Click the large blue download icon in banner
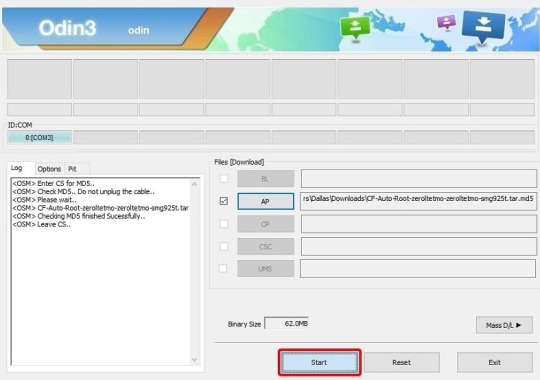This screenshot has height=380, width=540. click(483, 27)
